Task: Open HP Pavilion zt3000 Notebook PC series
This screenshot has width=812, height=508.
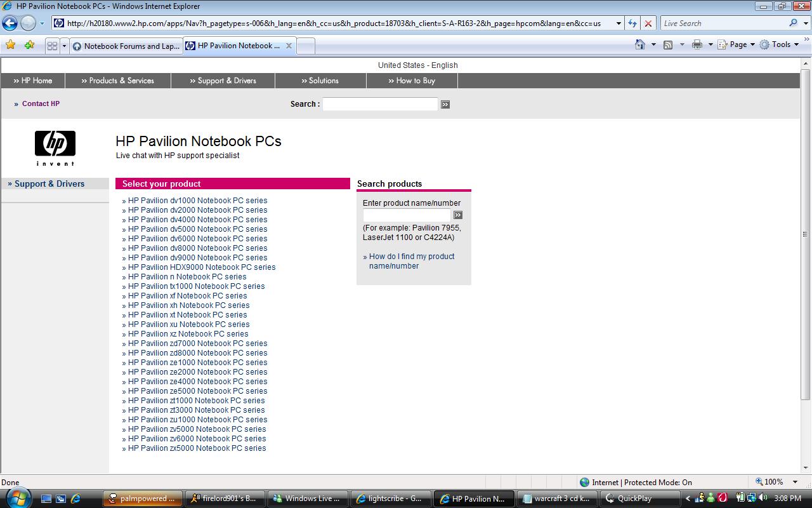Action: click(x=197, y=410)
